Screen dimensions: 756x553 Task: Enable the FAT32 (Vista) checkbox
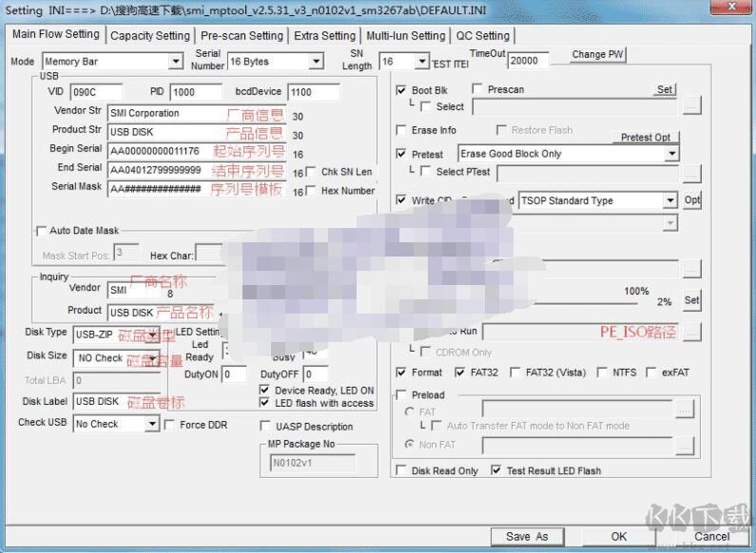pos(515,372)
